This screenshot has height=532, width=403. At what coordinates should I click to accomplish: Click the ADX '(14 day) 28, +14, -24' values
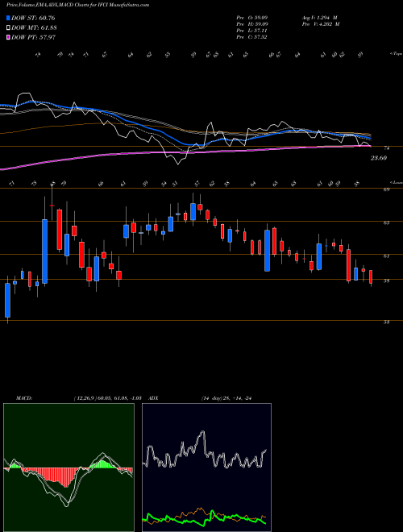[x=226, y=398]
